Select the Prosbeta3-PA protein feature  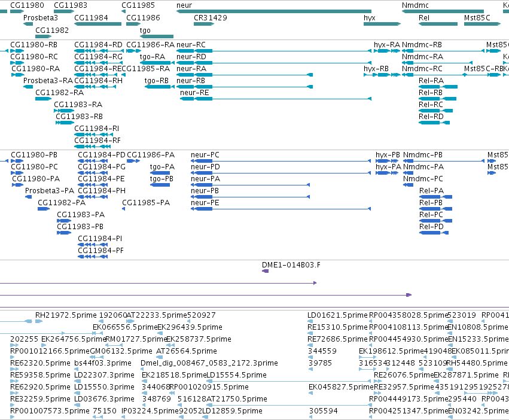pos(29,197)
